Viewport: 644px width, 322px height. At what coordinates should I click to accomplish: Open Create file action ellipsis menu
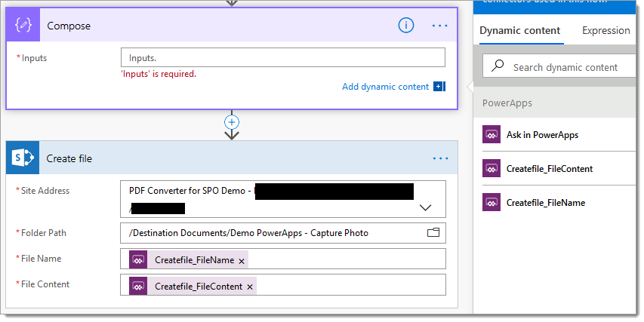440,158
